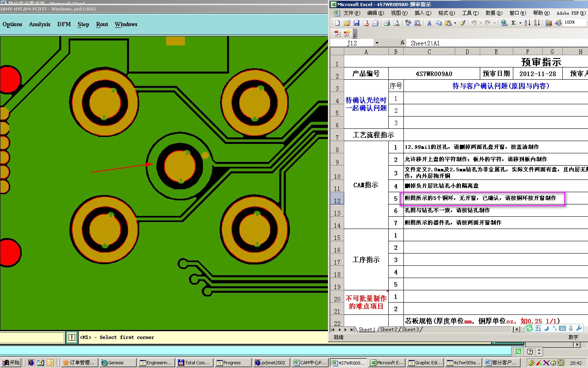Switch to Total Commander taskbar button
Viewport: 588px width, 368px height.
pos(194,363)
